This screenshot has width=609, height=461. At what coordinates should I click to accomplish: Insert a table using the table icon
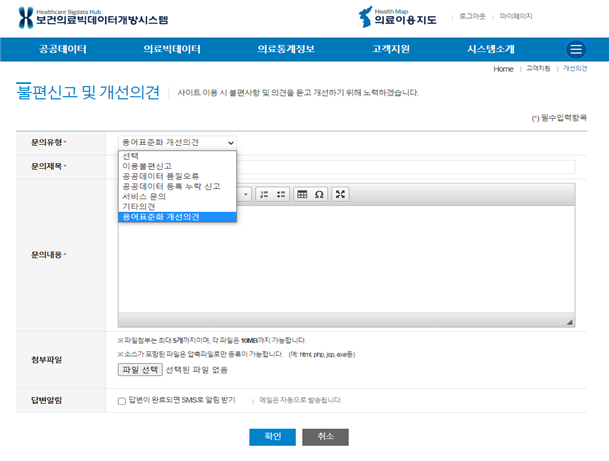pos(302,194)
